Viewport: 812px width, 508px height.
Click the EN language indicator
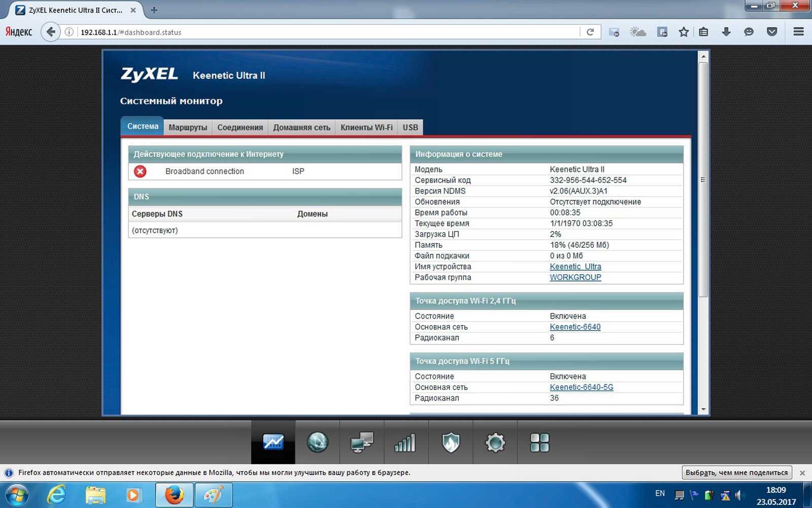pos(660,493)
